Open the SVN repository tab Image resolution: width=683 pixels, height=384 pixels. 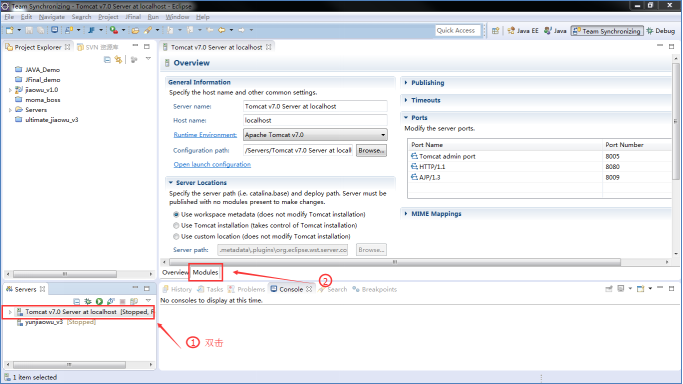coord(98,47)
